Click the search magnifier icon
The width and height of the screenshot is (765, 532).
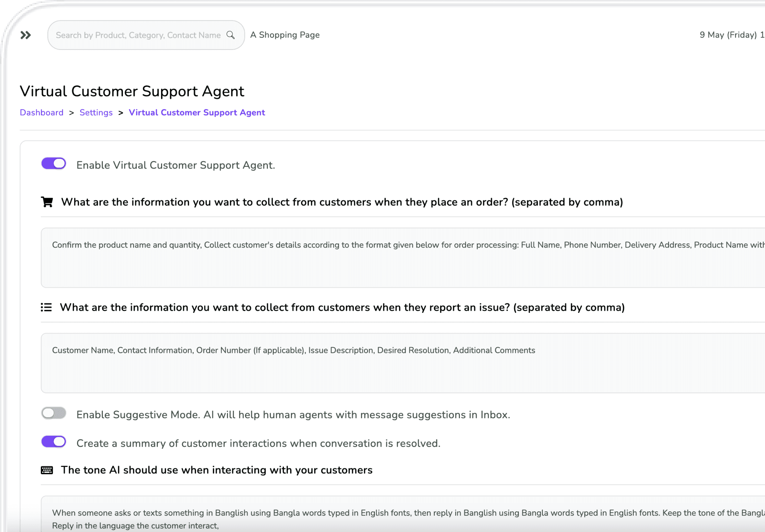tap(231, 35)
